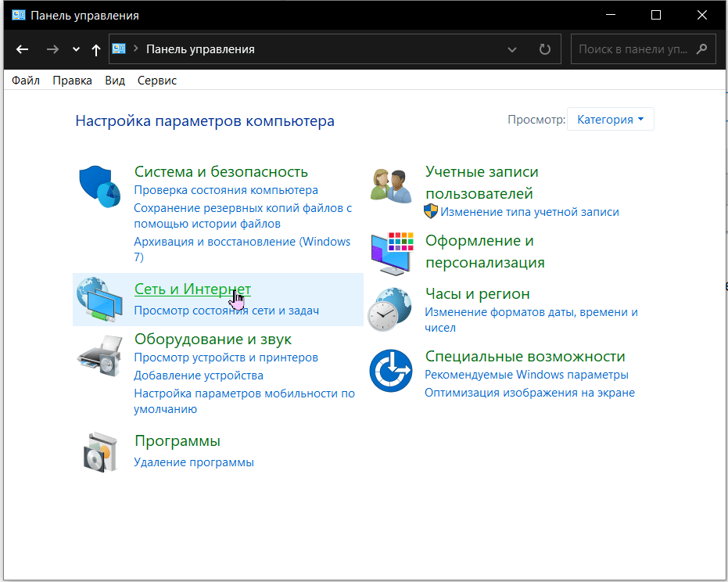Click the Удаление программы link
Screen dimensions: 728x582
(194, 462)
